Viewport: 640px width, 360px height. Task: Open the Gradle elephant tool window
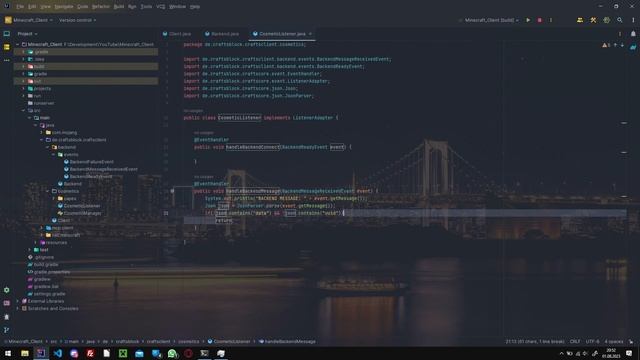633,47
